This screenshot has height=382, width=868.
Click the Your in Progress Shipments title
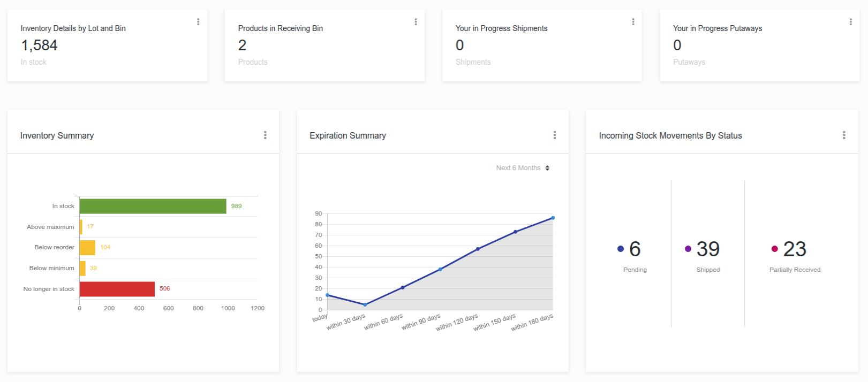click(x=501, y=28)
